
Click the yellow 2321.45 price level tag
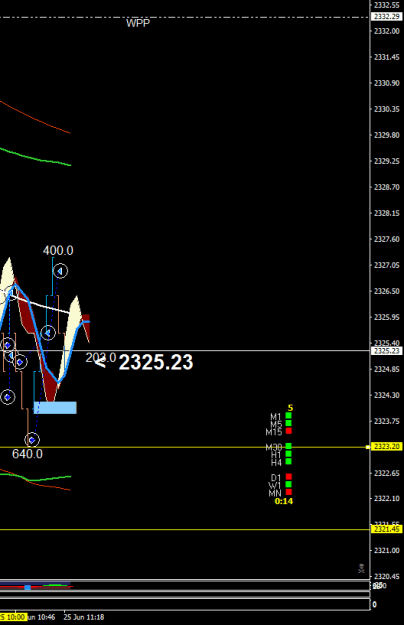coord(386,529)
